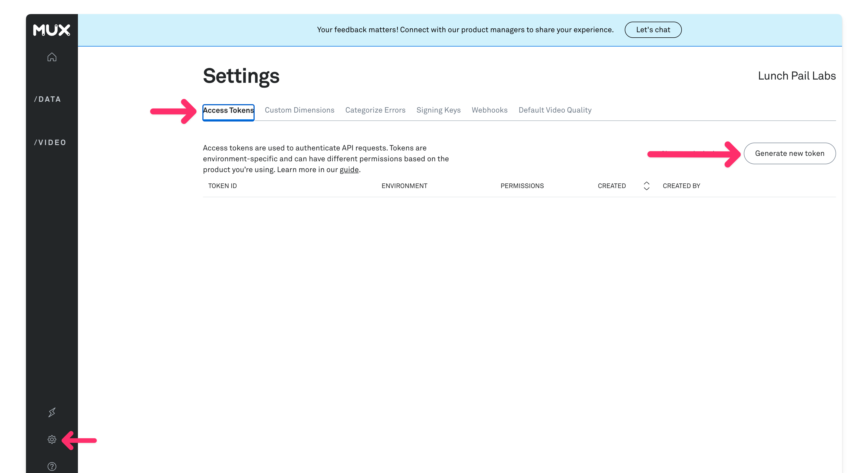
Task: Click the Mux logo in sidebar
Action: click(x=52, y=30)
